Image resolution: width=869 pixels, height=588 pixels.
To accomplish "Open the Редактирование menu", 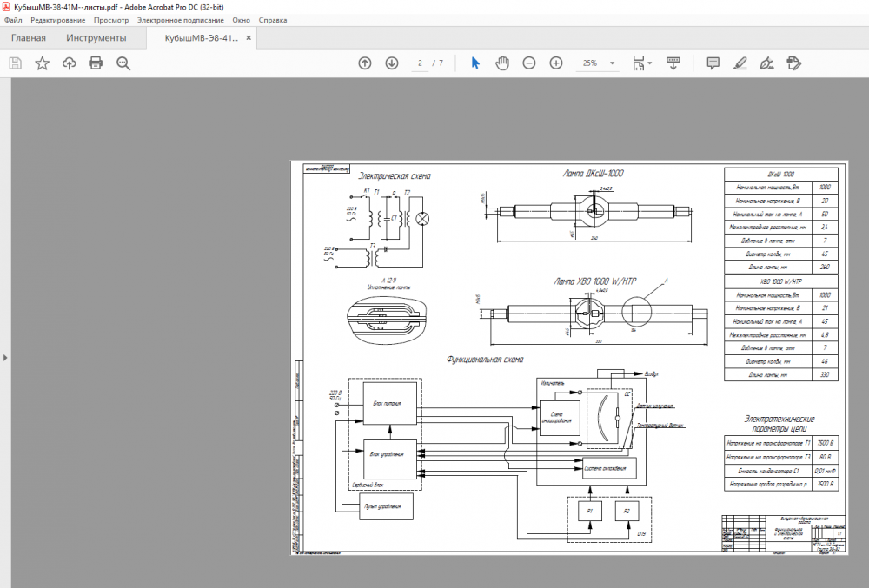I will click(58, 19).
